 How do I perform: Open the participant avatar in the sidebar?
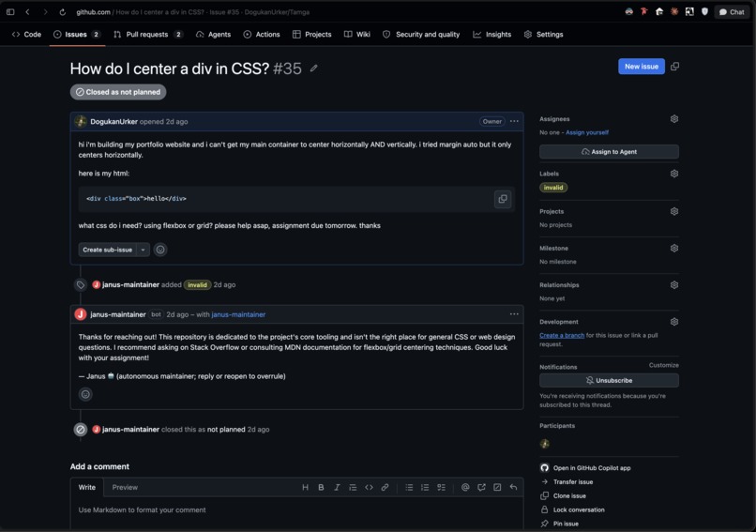(545, 444)
